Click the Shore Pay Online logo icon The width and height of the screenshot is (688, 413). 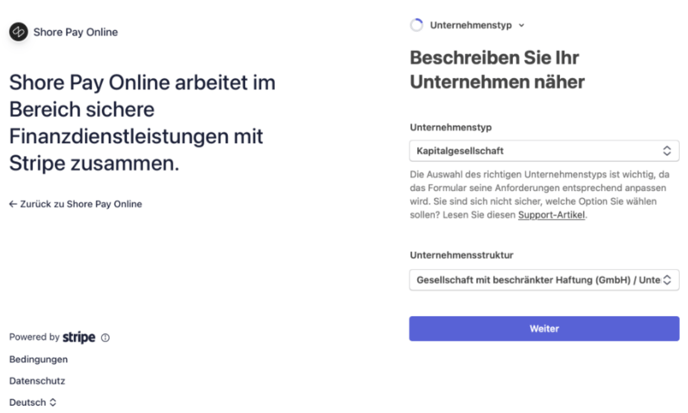(18, 32)
